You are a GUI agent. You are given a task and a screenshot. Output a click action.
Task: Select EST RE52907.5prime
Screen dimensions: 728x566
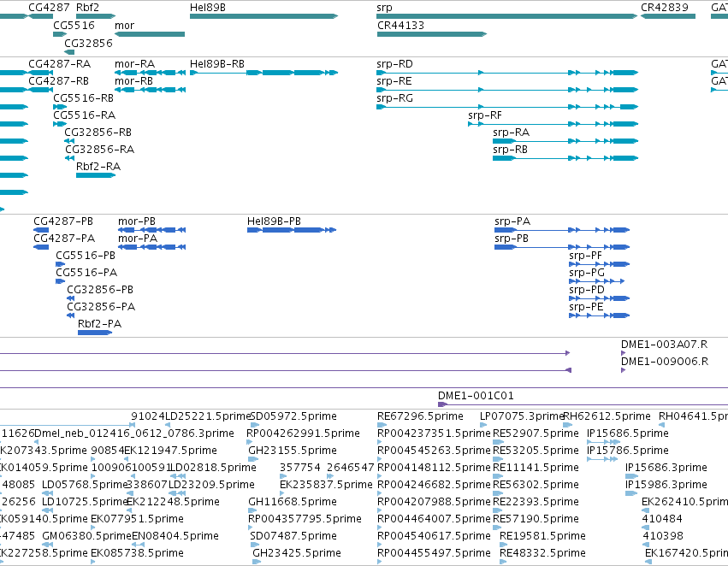click(536, 433)
